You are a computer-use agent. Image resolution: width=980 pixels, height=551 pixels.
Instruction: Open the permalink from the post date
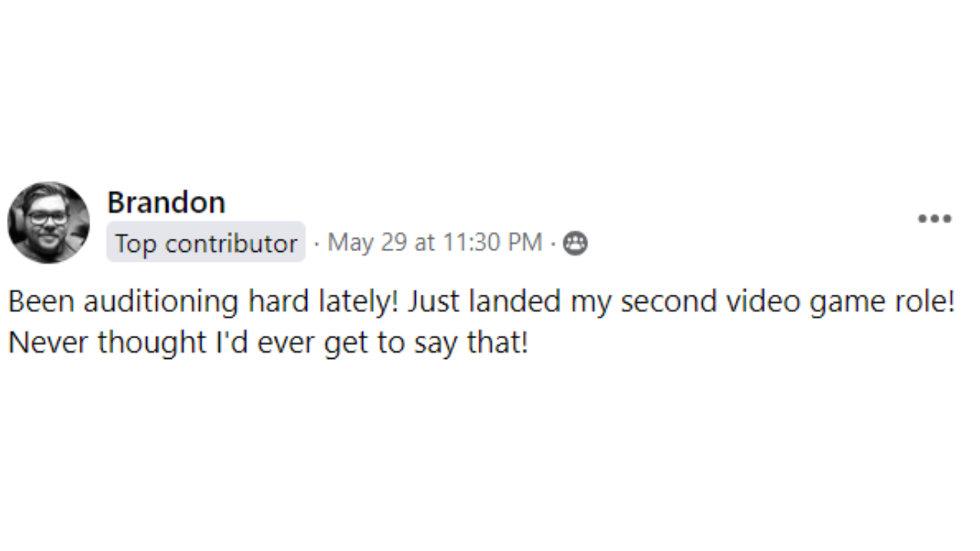point(435,243)
